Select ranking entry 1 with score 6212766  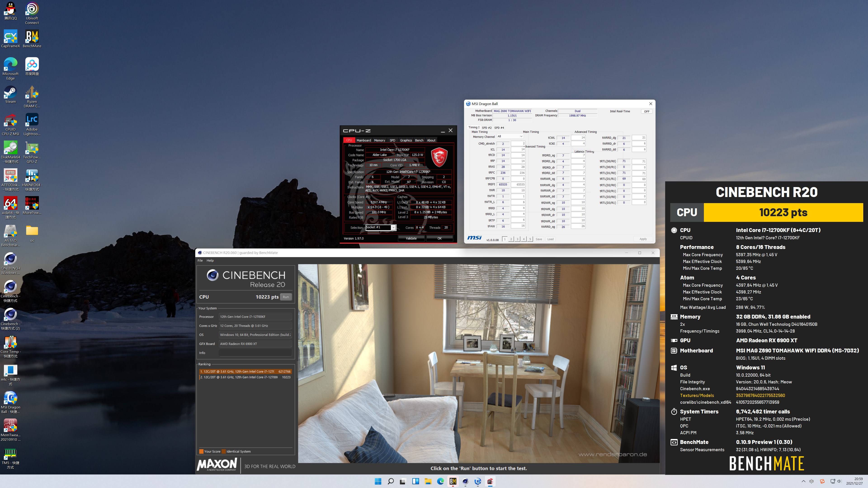tap(245, 371)
